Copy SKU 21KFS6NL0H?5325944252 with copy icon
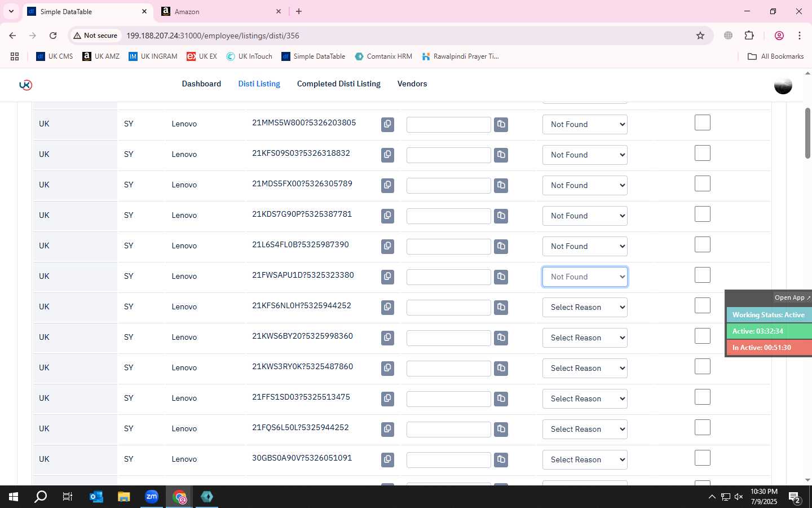 387,307
